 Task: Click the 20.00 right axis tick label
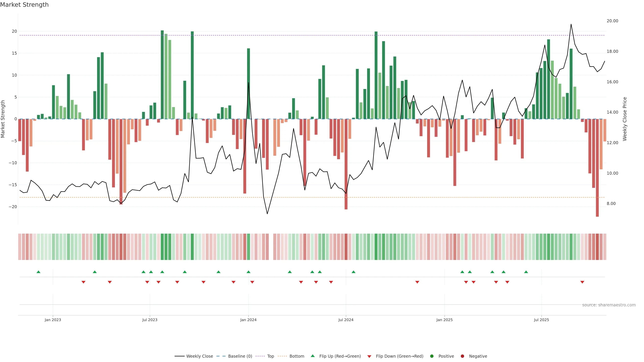coord(612,21)
